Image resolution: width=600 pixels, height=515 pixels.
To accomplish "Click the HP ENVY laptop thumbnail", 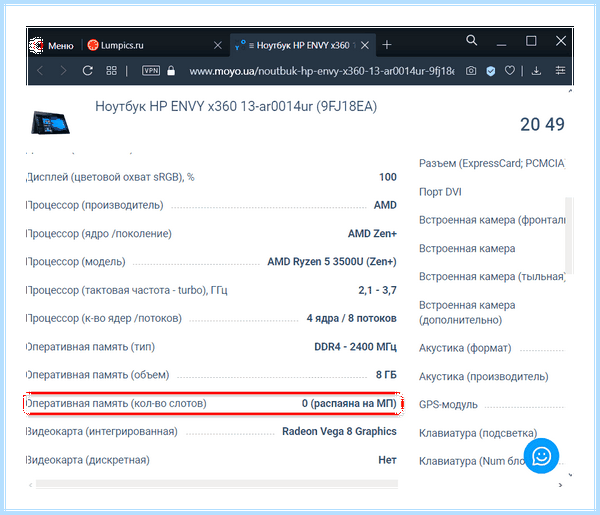I will [50, 122].
